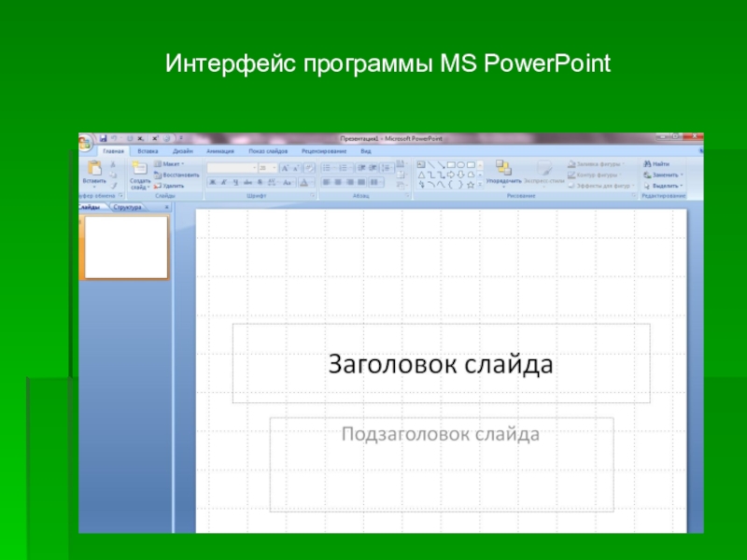
Task: Open change case Aa dropdown
Action: [287, 182]
